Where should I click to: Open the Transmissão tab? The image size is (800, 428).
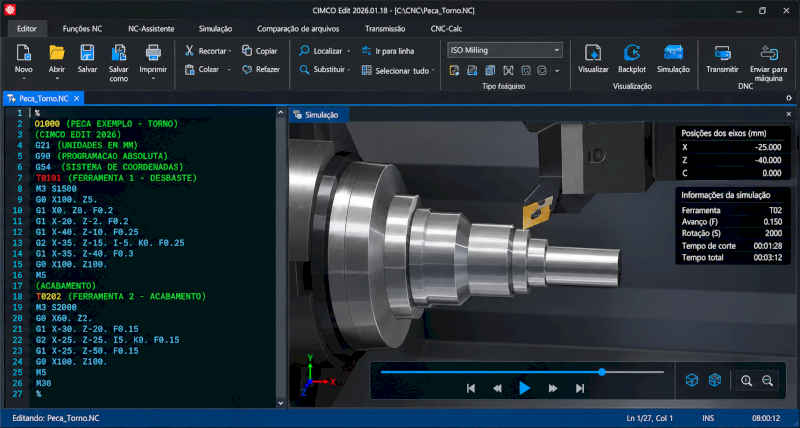tap(385, 29)
